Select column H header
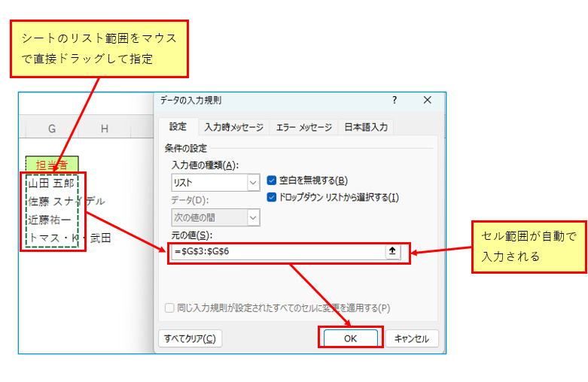The width and height of the screenshot is (588, 382). pos(105,129)
